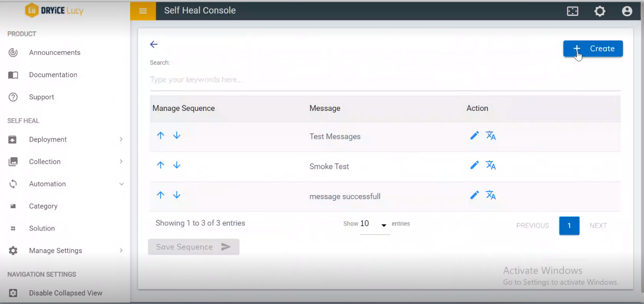Viewport: 644px width, 304px height.
Task: Collapse the Automation submenu
Action: coord(121,184)
